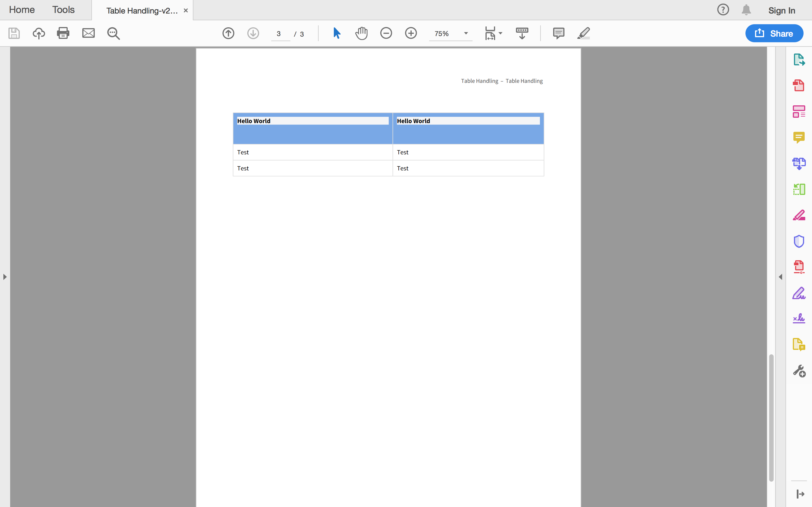Open the zoom level dropdown
The image size is (812, 507).
point(466,33)
